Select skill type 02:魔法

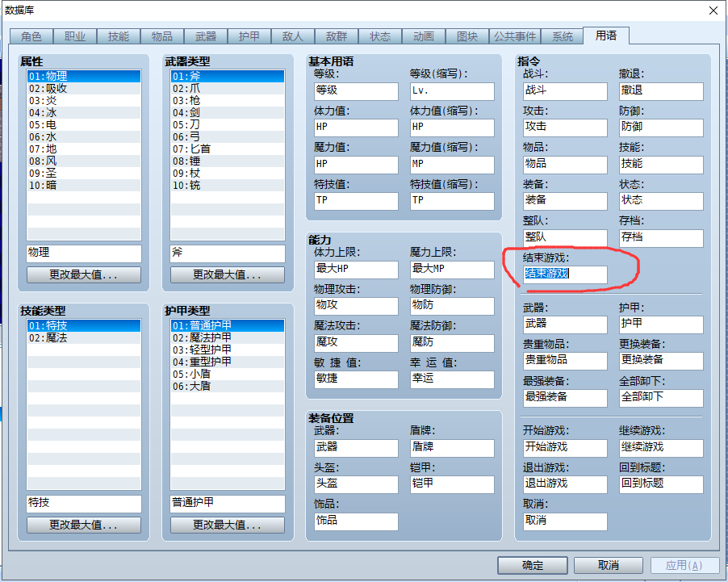[84, 337]
